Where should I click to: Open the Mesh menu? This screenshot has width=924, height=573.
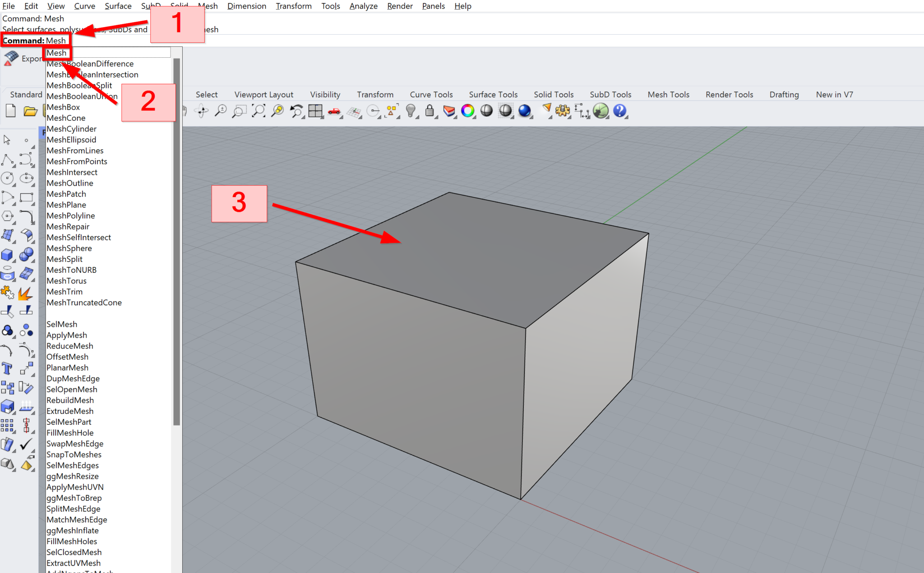(x=208, y=6)
